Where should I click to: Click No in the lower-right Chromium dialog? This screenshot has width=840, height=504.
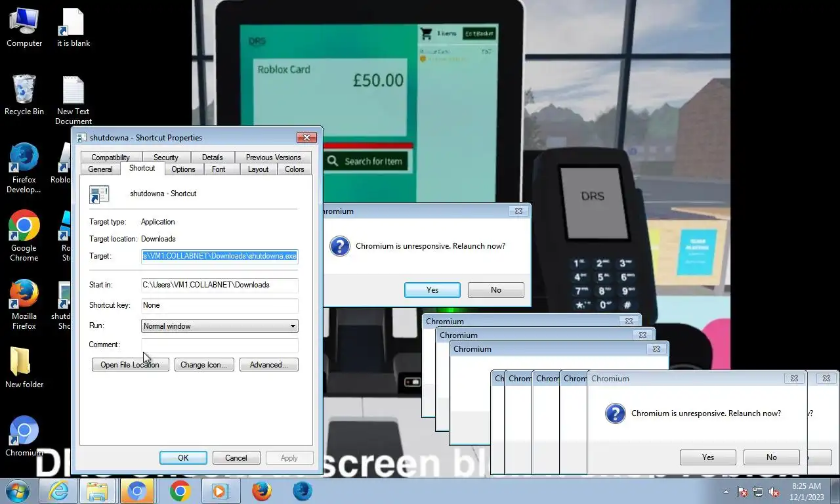coord(771,457)
